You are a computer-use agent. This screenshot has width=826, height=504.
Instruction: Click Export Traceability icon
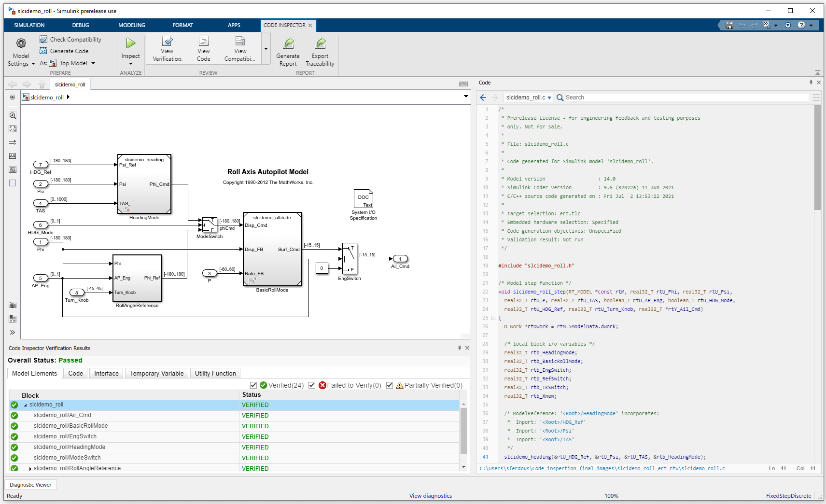(x=320, y=43)
